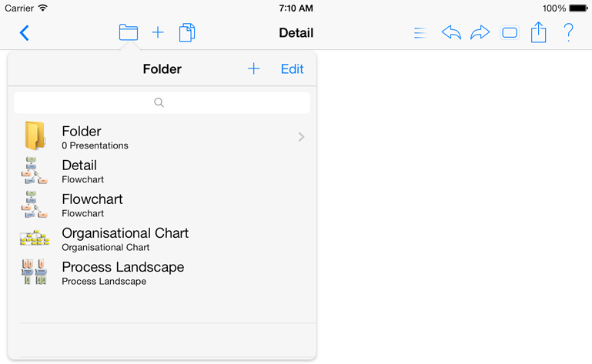
Task: Open the folder browser toolbar icon
Action: (x=129, y=32)
